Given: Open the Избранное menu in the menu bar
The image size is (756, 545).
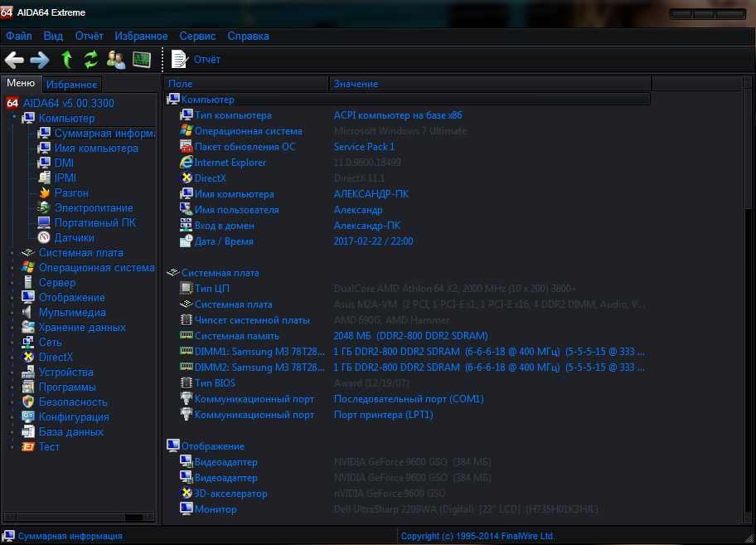Looking at the screenshot, I should tap(141, 36).
